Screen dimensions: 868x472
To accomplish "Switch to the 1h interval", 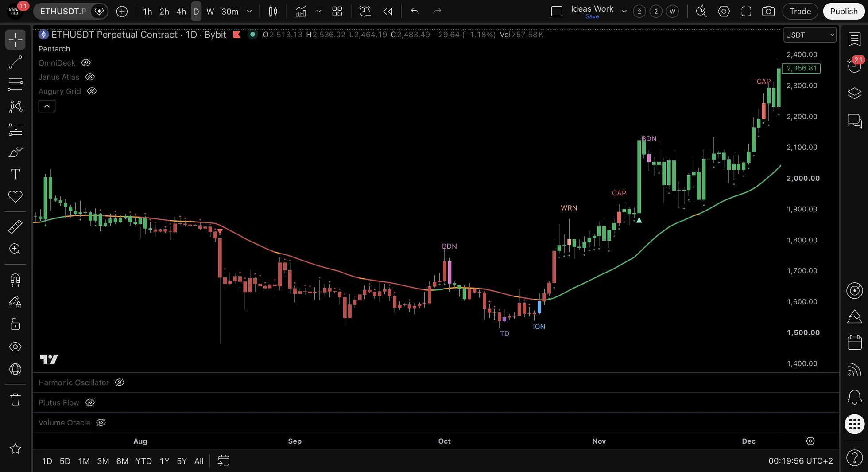I will pos(147,12).
